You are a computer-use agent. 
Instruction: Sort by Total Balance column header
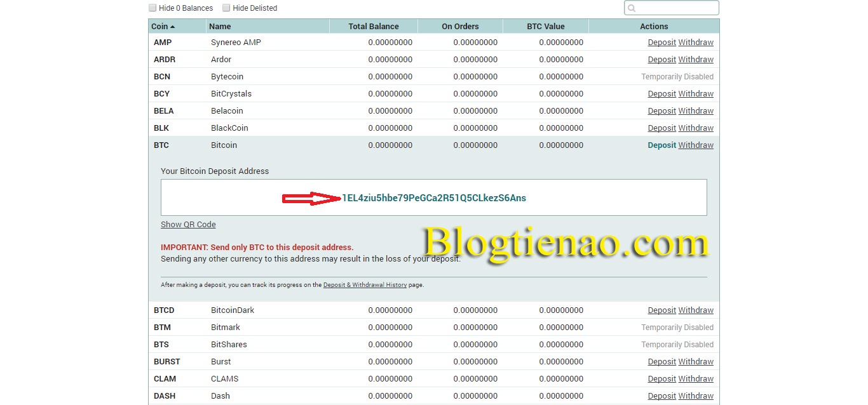click(374, 27)
